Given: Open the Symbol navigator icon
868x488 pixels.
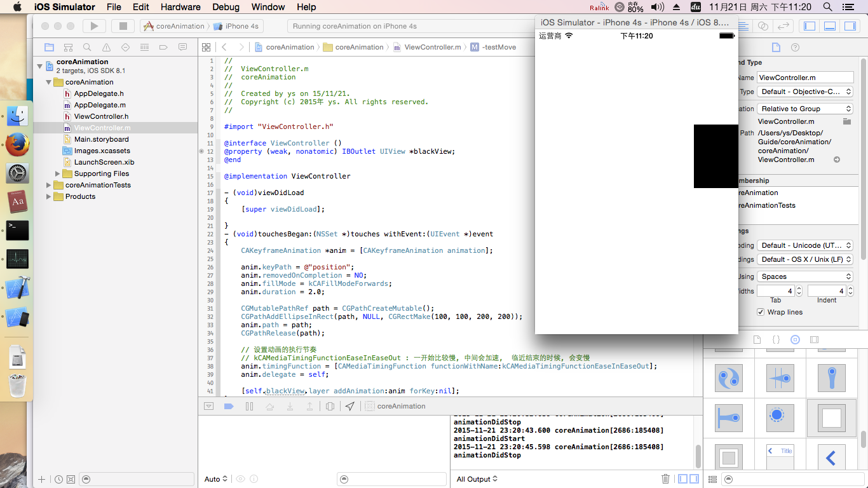Looking at the screenshot, I should 68,48.
